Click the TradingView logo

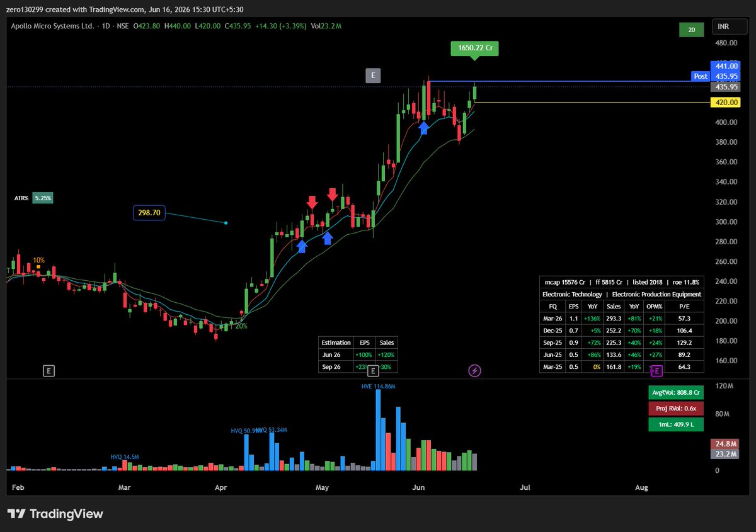coord(55,514)
